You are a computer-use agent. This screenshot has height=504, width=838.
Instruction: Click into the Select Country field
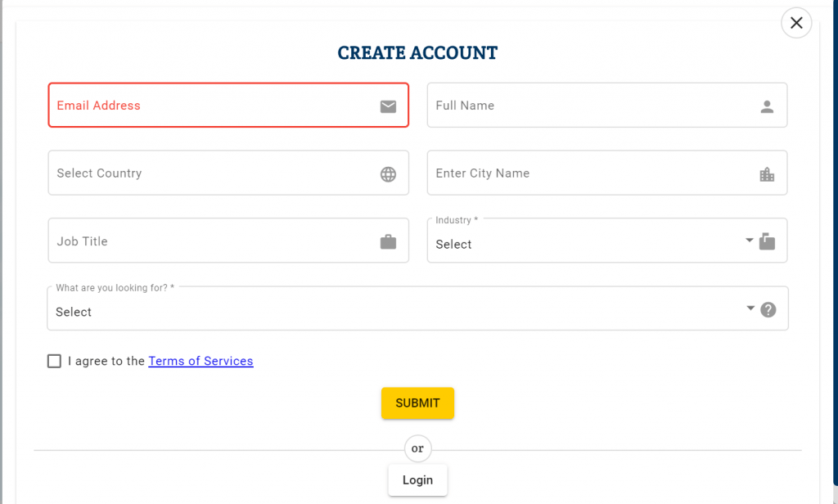point(228,173)
